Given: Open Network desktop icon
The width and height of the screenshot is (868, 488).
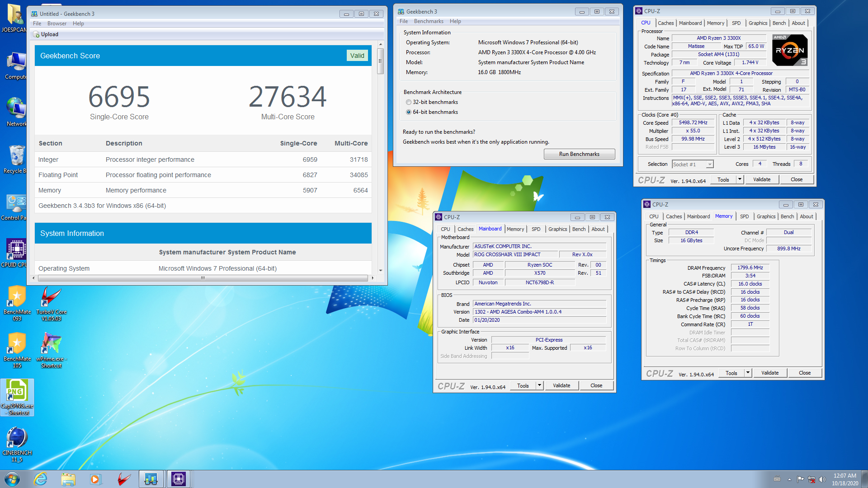Looking at the screenshot, I should [16, 112].
